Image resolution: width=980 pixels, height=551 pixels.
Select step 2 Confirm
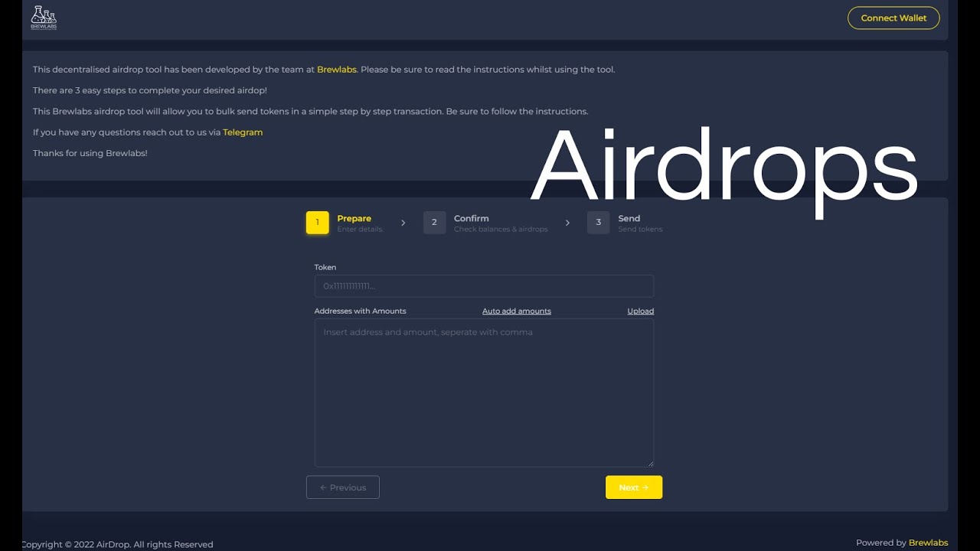click(485, 223)
